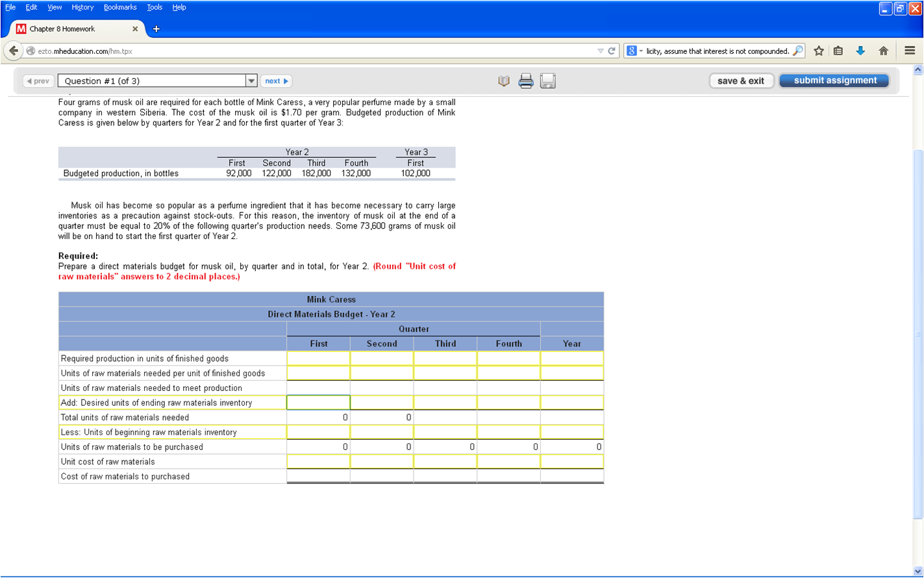The height and width of the screenshot is (578, 924).
Task: Advance to the next question
Action: tap(277, 81)
